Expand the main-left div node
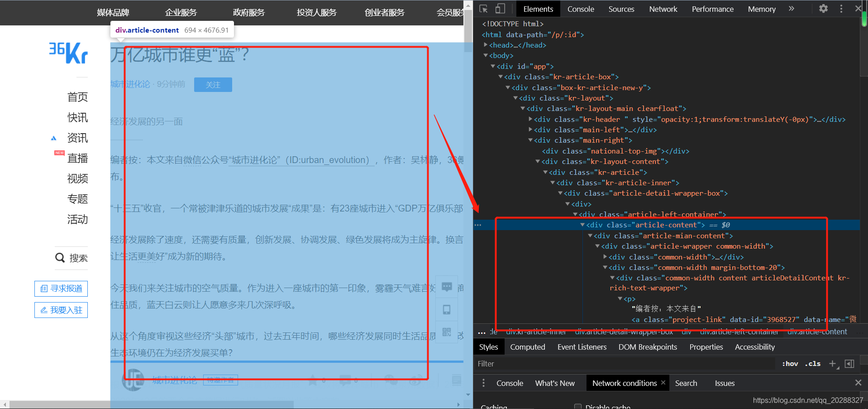This screenshot has width=868, height=409. [x=530, y=130]
